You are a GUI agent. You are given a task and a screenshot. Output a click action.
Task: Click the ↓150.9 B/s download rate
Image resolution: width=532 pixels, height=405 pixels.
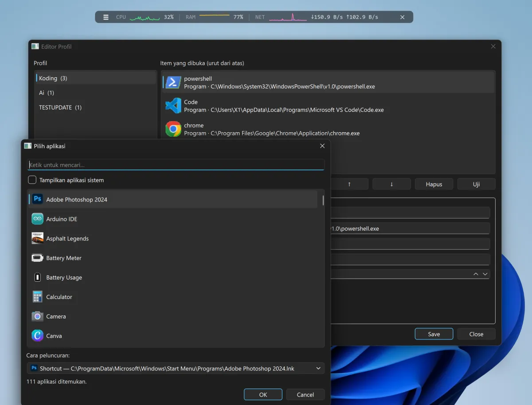(x=327, y=17)
